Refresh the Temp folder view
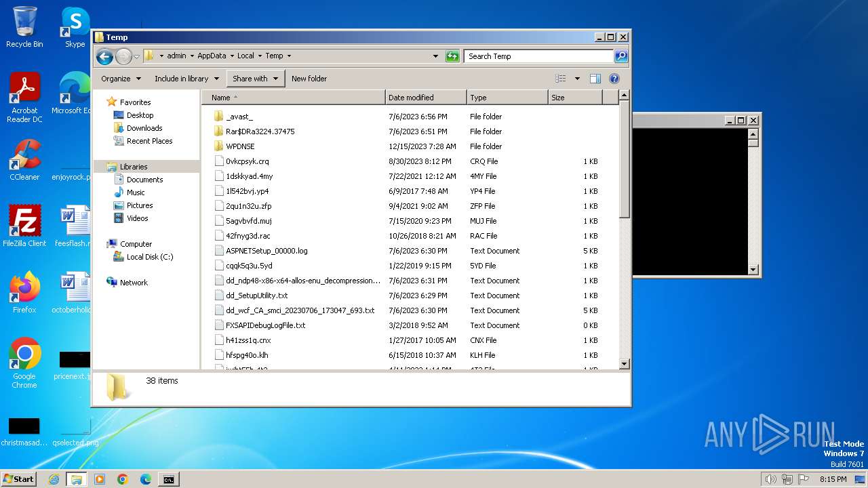The height and width of the screenshot is (488, 868). (452, 56)
